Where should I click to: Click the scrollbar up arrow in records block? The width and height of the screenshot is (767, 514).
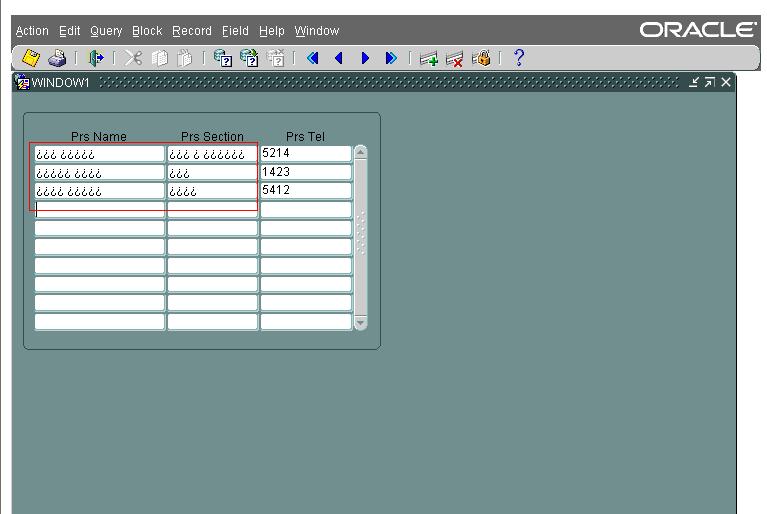(x=361, y=153)
